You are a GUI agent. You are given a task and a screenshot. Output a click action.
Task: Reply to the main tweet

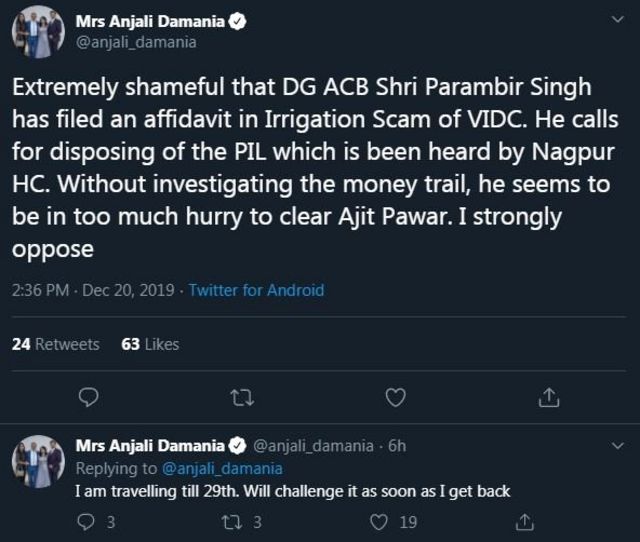tap(88, 398)
